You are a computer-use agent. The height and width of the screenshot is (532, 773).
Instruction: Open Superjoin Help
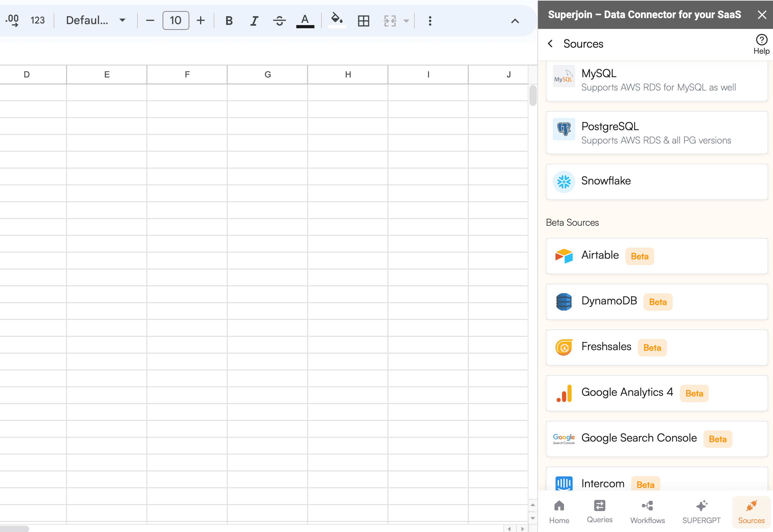click(761, 44)
